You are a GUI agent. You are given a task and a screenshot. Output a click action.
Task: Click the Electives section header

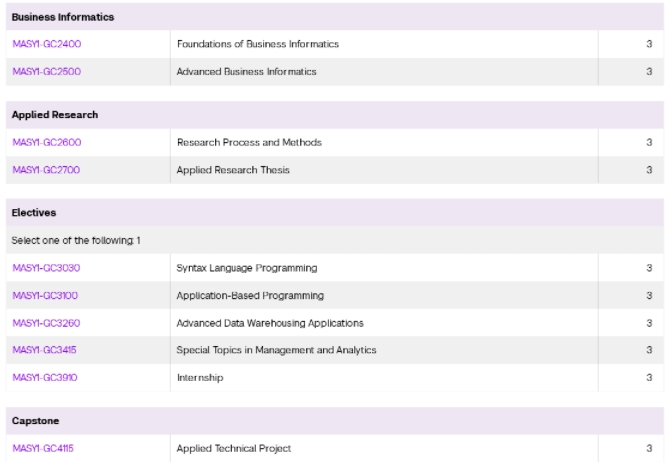pos(34,213)
